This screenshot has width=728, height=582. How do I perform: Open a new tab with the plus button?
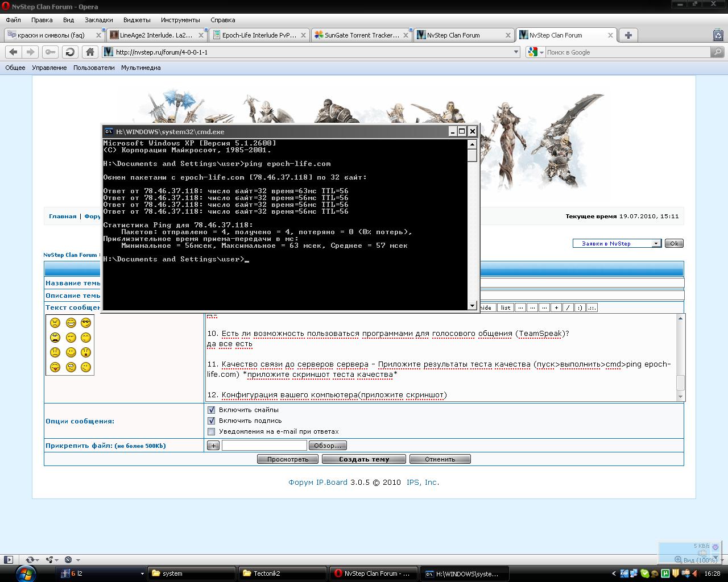click(628, 35)
